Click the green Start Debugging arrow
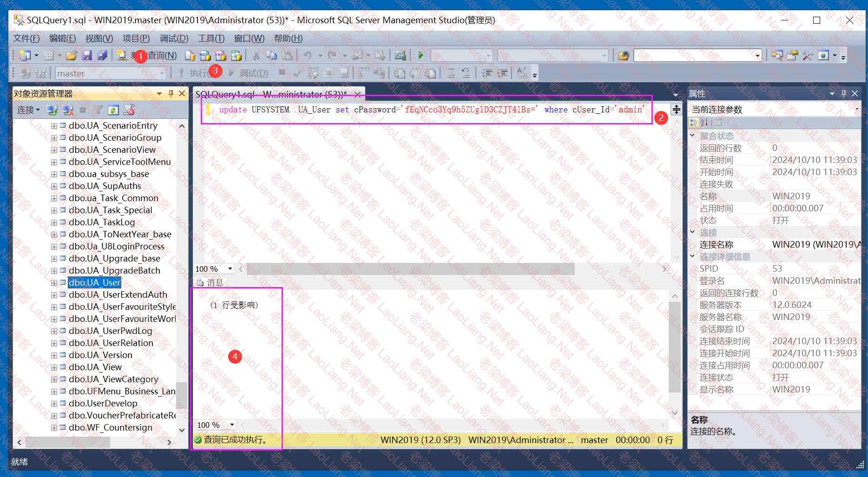868x477 pixels. (421, 56)
